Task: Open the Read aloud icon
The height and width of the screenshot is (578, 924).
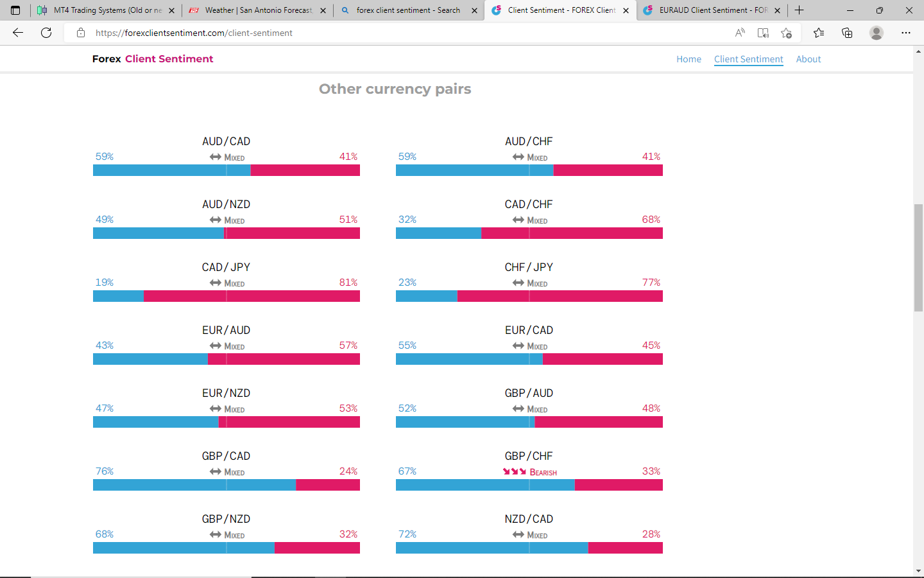Action: click(x=740, y=33)
